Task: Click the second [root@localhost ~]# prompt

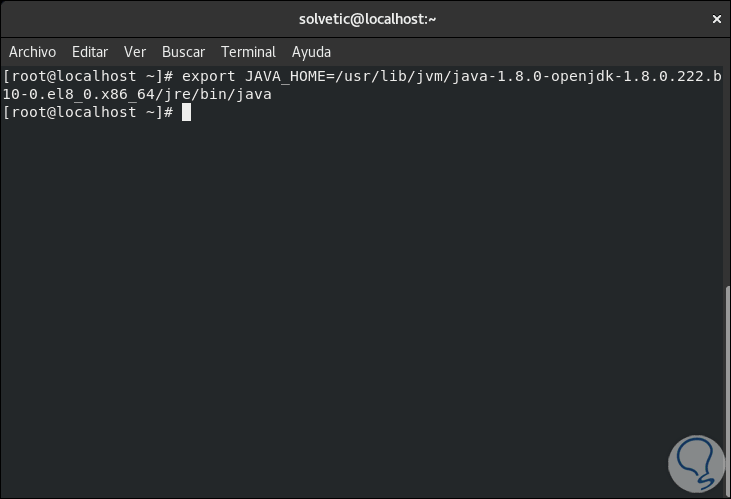Action: [90, 112]
